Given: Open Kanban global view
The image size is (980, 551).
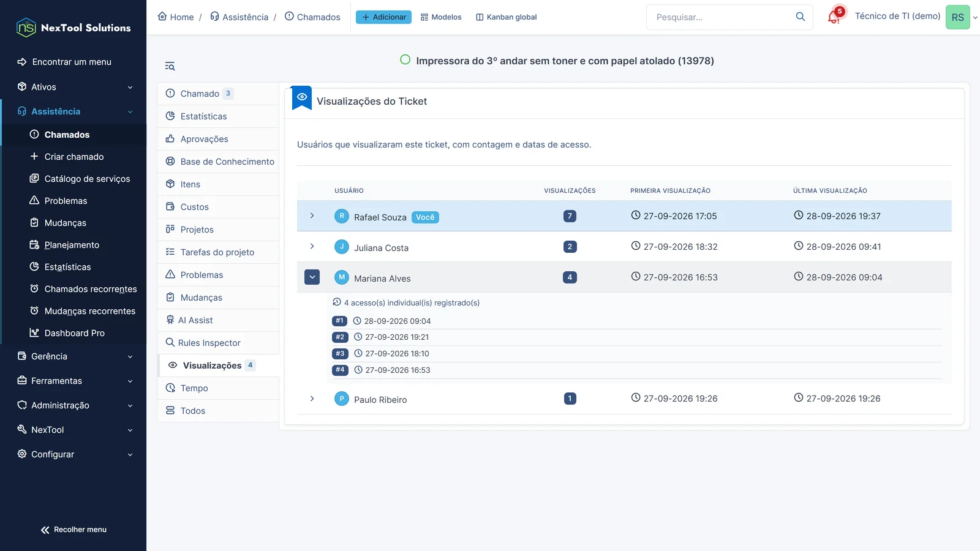Looking at the screenshot, I should point(507,17).
